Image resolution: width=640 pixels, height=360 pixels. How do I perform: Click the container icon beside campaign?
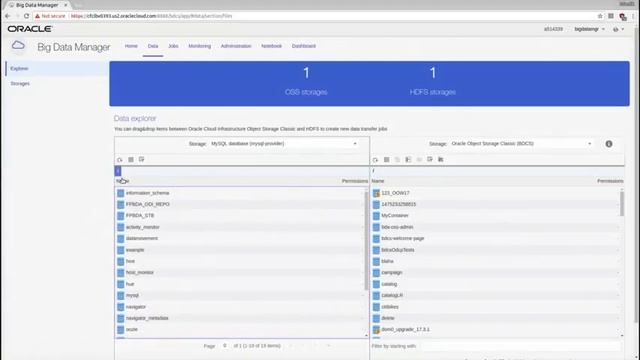pyautogui.click(x=376, y=273)
